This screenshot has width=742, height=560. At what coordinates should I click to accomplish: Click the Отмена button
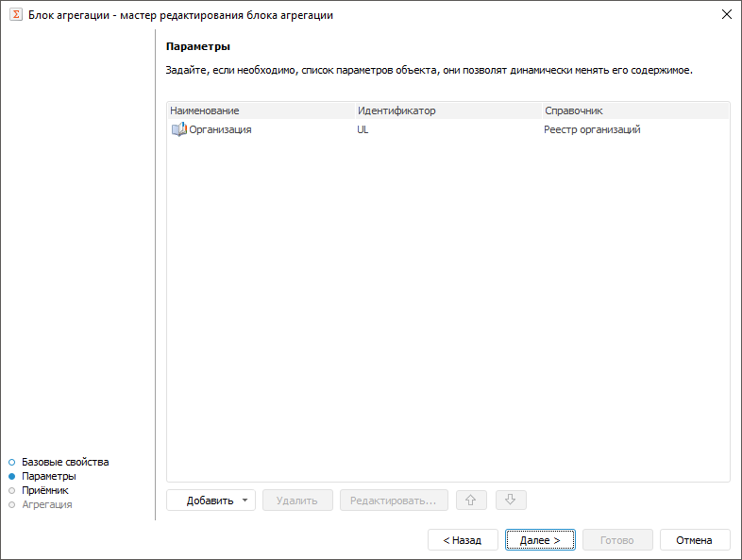[x=696, y=540]
